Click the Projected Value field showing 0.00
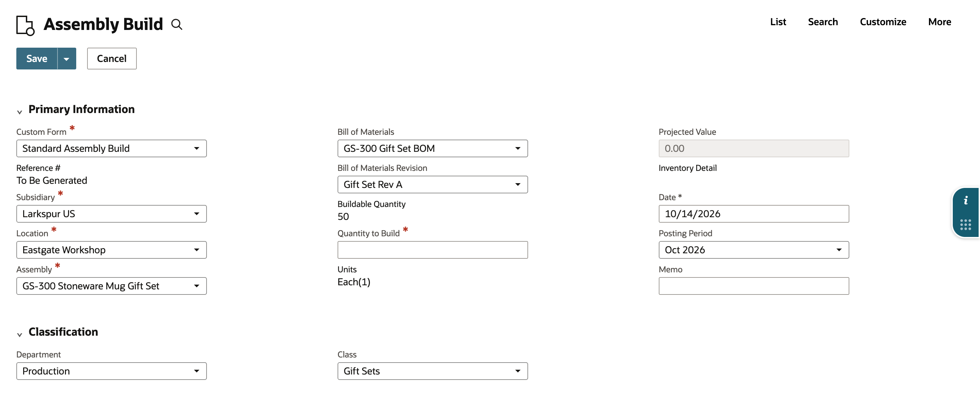This screenshot has width=980, height=399. [x=754, y=148]
